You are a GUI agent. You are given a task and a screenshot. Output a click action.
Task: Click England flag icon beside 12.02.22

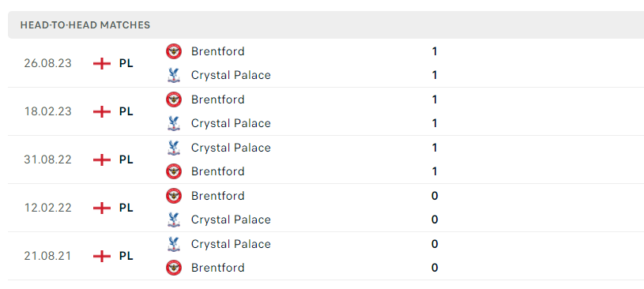pos(102,208)
